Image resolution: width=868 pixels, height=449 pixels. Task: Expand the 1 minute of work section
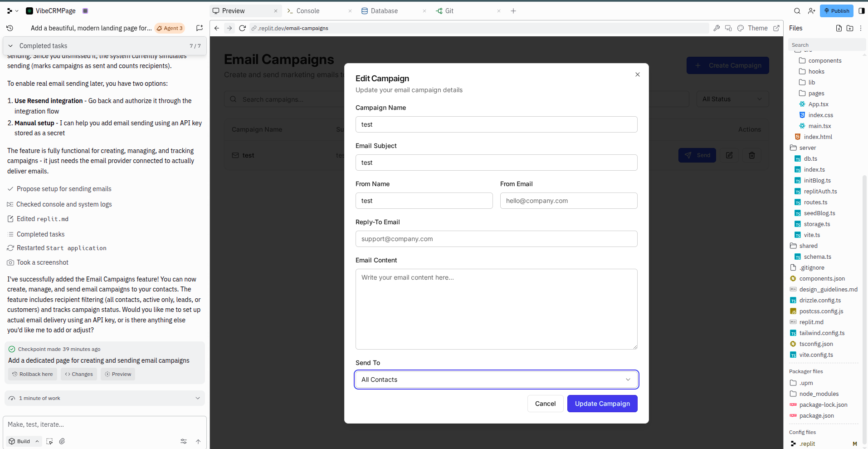197,398
